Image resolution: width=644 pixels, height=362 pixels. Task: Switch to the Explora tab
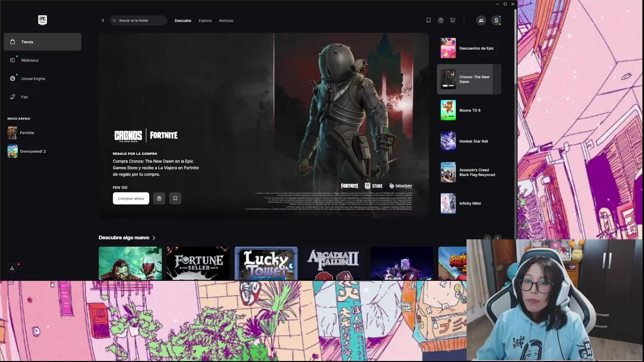pyautogui.click(x=205, y=21)
